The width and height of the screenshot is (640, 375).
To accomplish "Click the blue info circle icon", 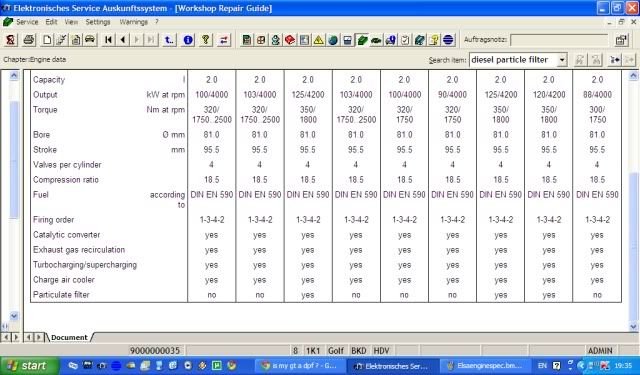I will [x=188, y=40].
